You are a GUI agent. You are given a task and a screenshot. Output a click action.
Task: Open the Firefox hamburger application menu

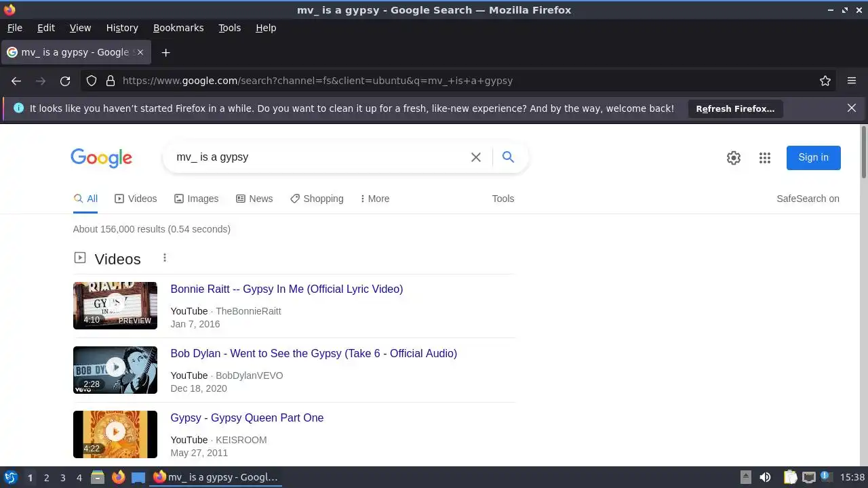click(852, 81)
